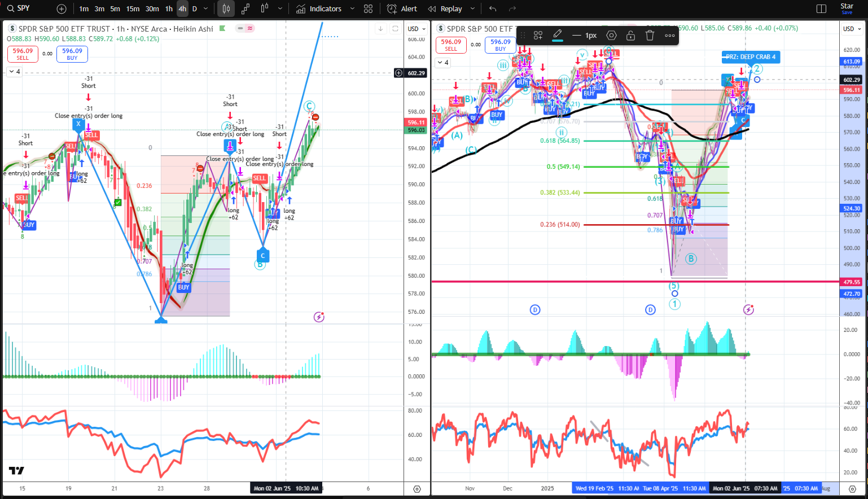
Task: Select the 1m timeframe
Action: coord(84,9)
